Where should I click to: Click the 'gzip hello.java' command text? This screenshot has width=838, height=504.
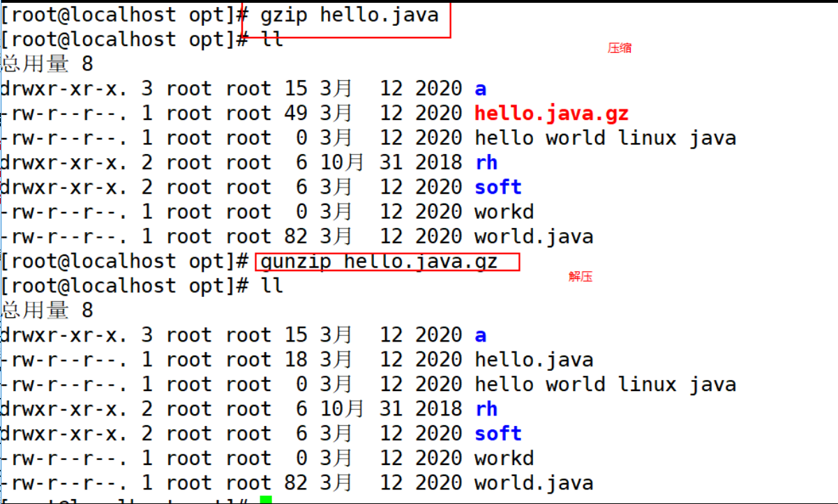pos(350,15)
